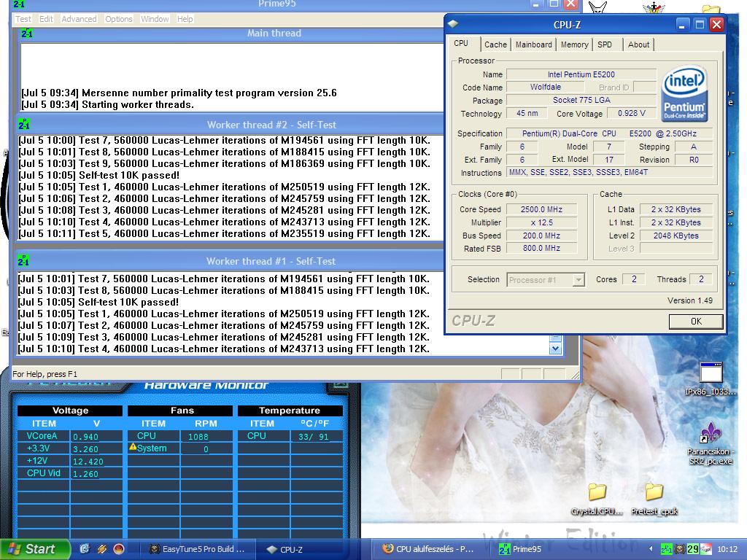Click the Prime95 system tray icon
Viewport: 747px width, 560px height.
(x=666, y=549)
